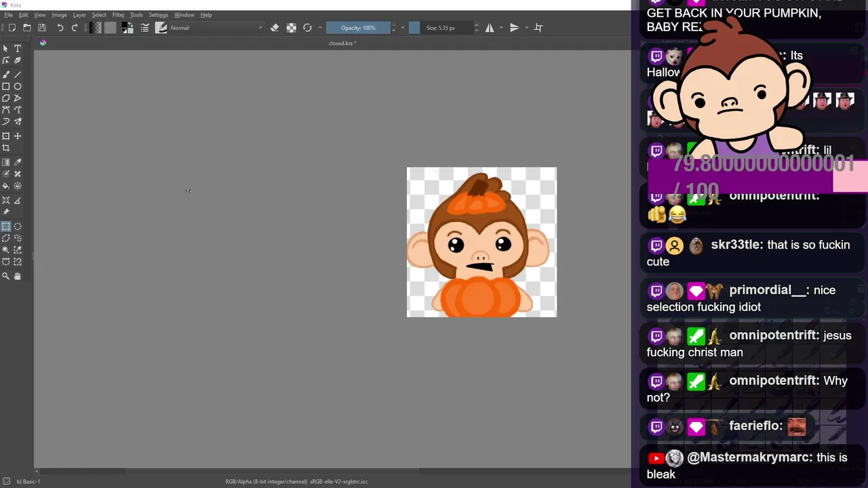Select the Calligraphy tool
Viewport: 868px width, 488px height.
tap(18, 60)
